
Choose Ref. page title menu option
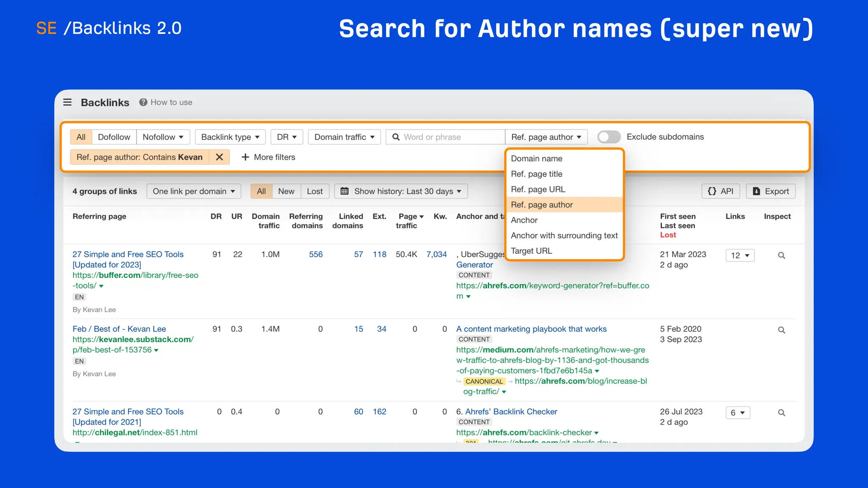click(x=565, y=174)
